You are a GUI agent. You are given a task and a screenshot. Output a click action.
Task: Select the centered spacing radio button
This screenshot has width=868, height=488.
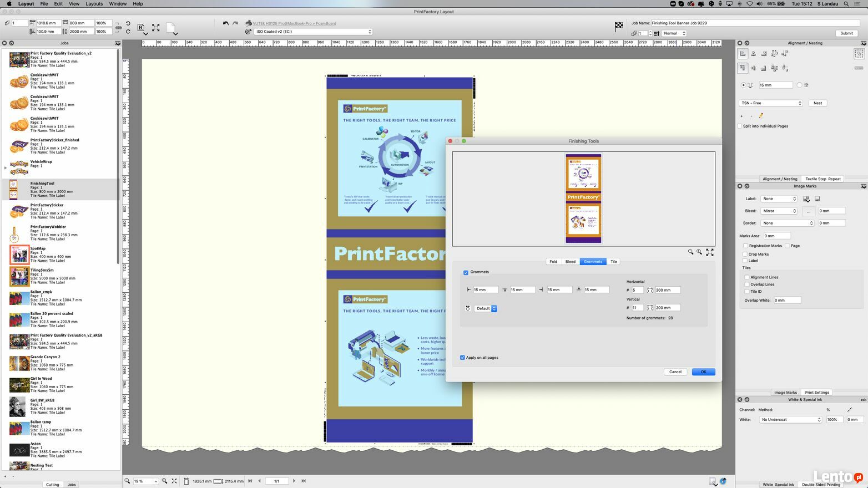(x=799, y=85)
